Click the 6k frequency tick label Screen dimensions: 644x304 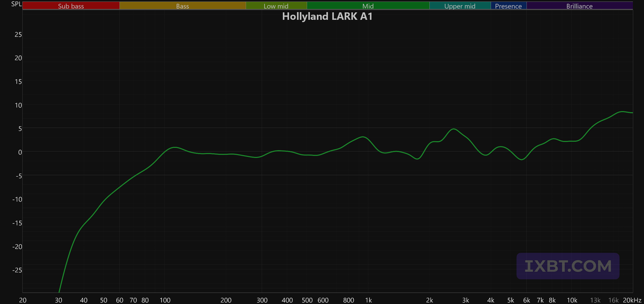coord(527,300)
